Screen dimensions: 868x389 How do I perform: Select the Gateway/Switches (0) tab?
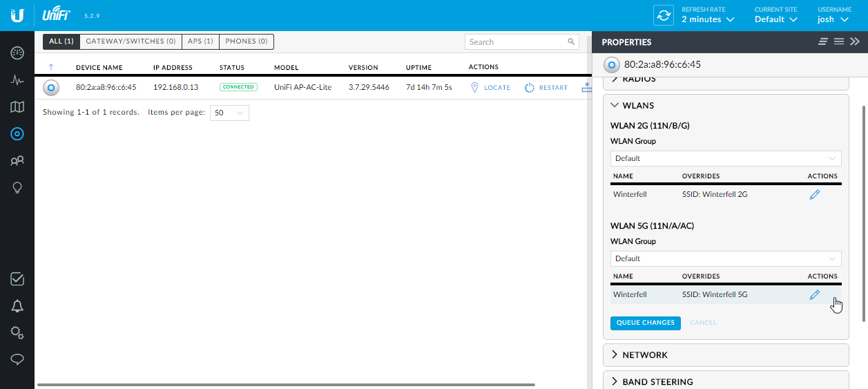tap(131, 41)
